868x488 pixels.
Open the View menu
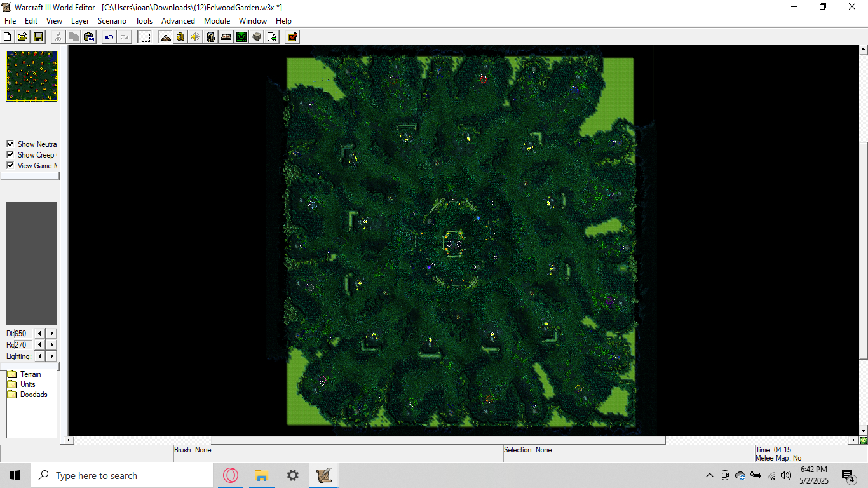click(x=55, y=21)
